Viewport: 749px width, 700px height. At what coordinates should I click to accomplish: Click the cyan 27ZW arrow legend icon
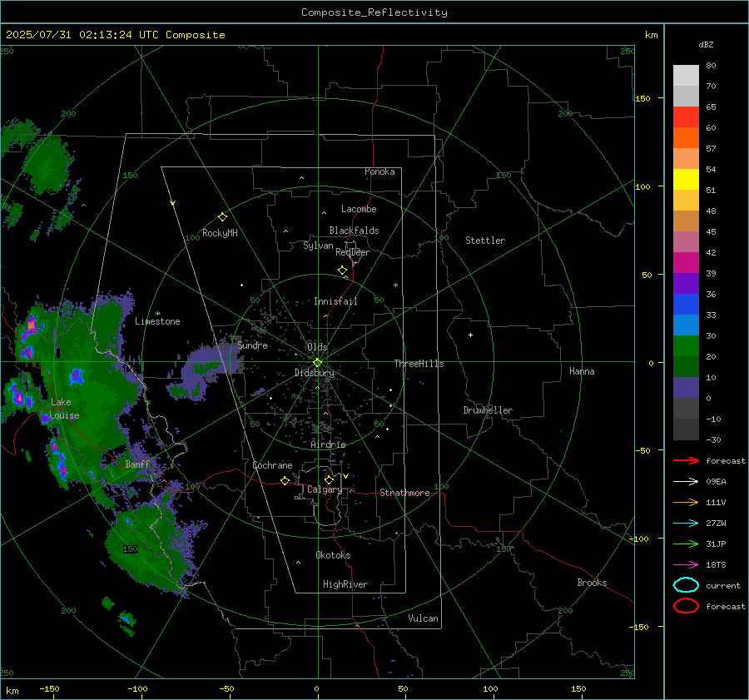click(686, 524)
